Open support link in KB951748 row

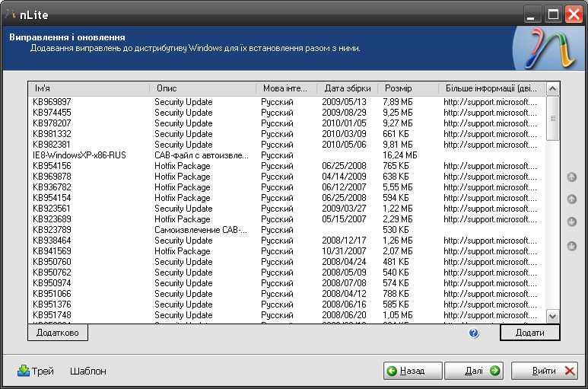tap(490, 315)
